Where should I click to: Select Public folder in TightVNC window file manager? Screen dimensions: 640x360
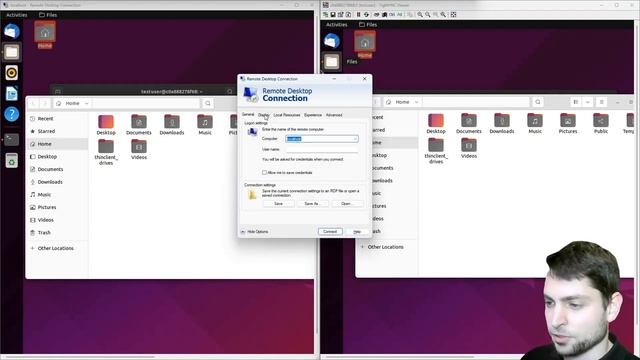click(x=601, y=124)
